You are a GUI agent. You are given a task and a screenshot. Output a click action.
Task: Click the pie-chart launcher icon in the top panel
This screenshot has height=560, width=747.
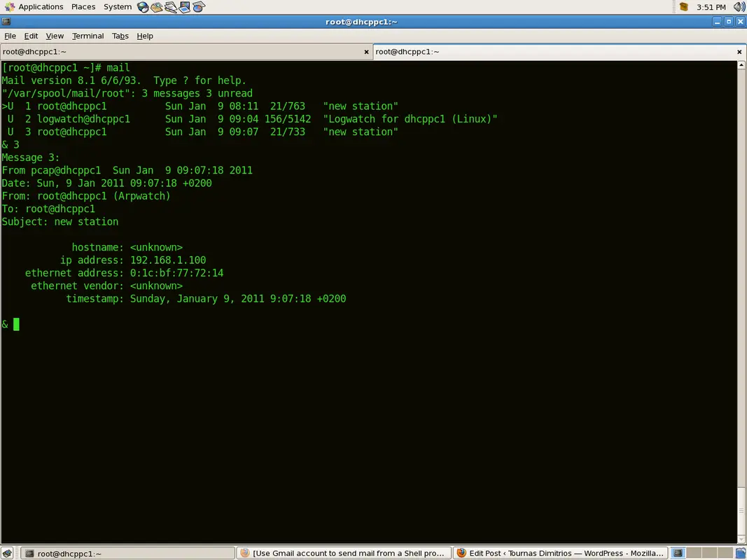[198, 7]
